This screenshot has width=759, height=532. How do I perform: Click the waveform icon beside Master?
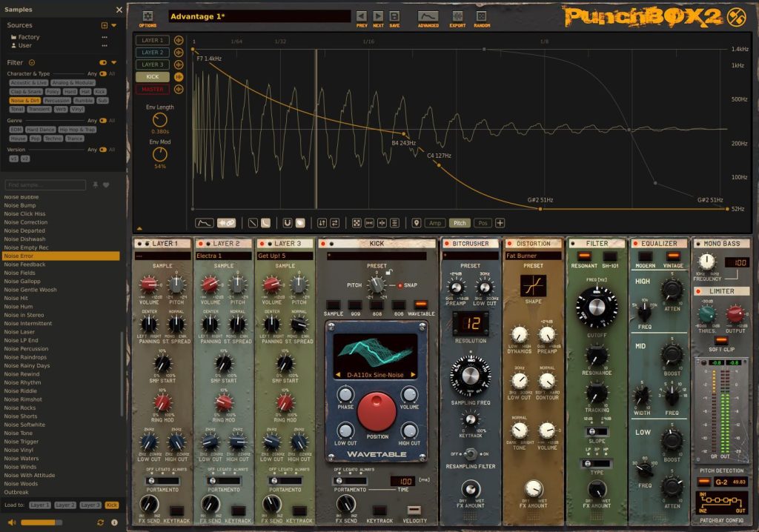pyautogui.click(x=179, y=89)
